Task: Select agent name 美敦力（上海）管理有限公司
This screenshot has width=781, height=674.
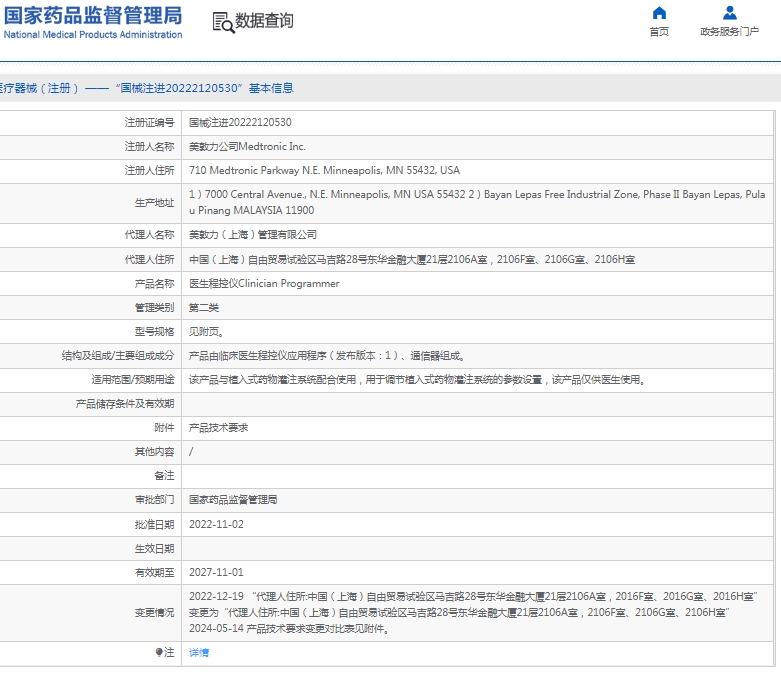Action: tap(253, 235)
